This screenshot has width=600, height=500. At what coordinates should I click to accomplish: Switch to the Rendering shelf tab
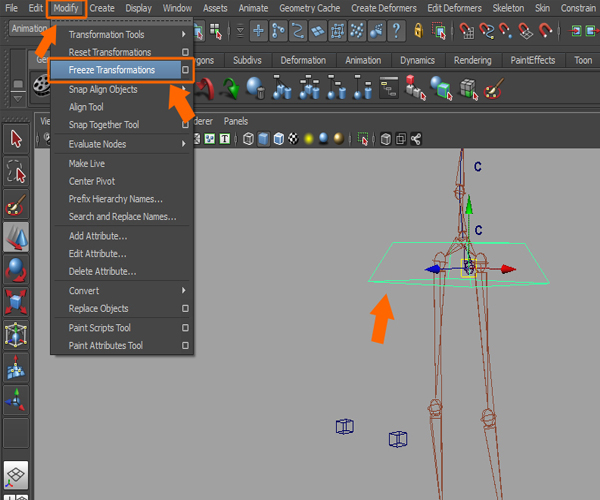click(x=472, y=60)
